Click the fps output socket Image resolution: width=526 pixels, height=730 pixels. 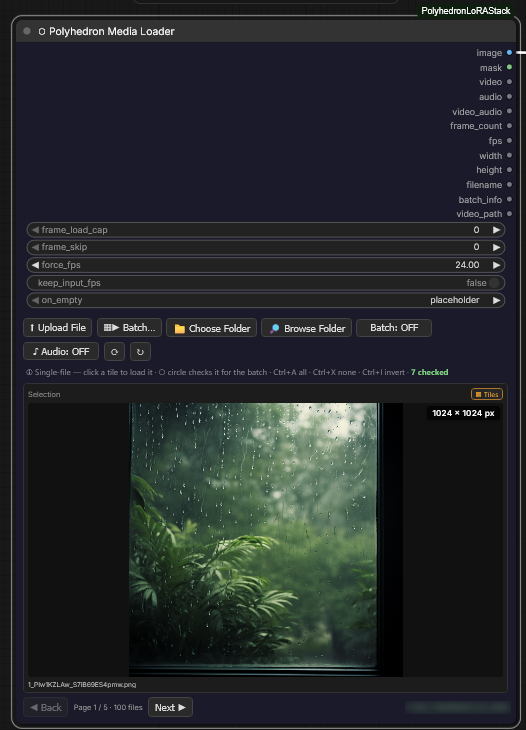point(509,140)
